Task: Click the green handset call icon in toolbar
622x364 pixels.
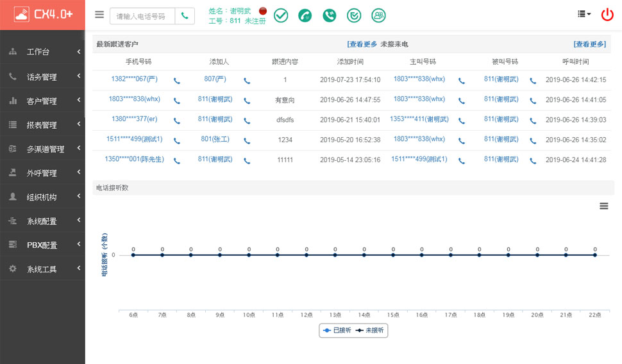Action: [x=305, y=15]
